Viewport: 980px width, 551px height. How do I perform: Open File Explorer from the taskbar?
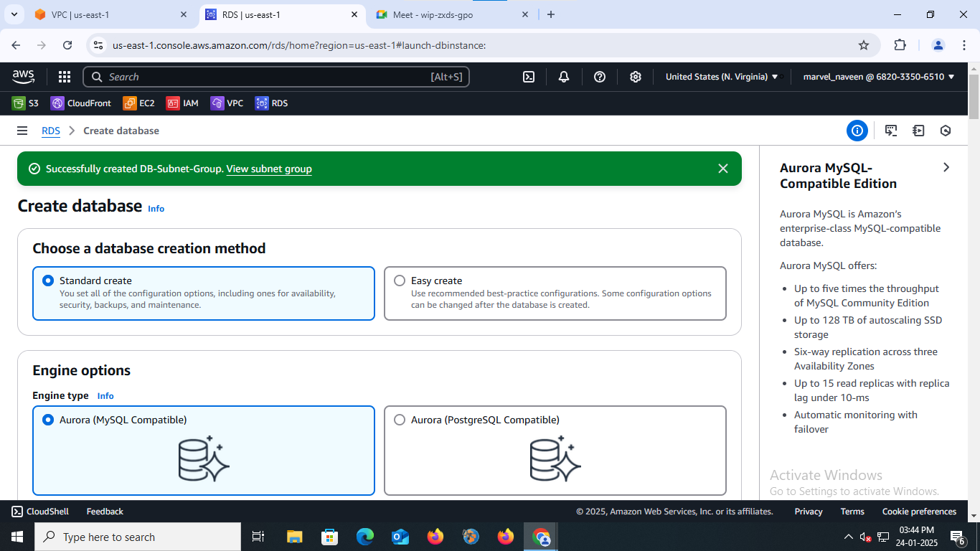(x=294, y=537)
